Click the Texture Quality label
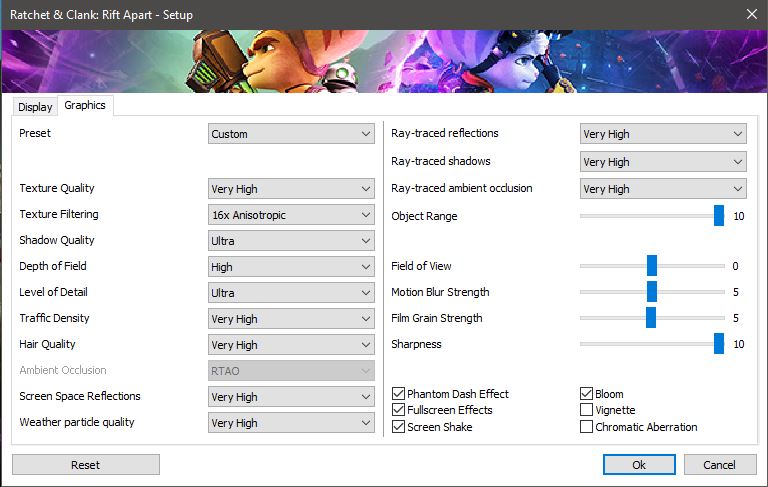Screen dimensions: 768x487 (57, 188)
